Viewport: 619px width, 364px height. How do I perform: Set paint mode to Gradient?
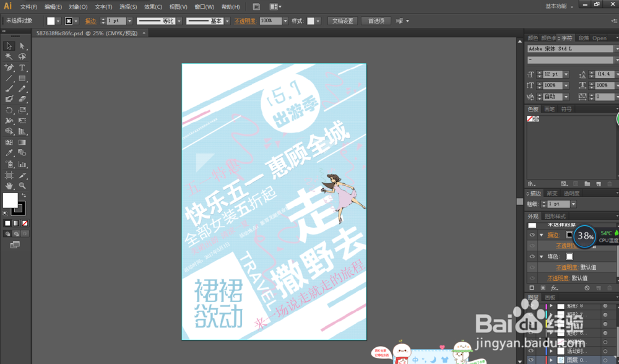pos(16,223)
